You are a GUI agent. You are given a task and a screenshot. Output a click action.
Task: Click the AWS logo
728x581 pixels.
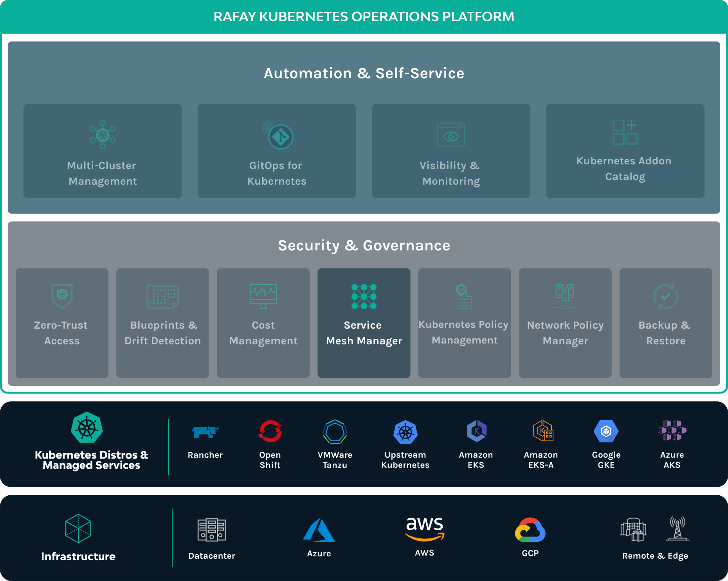click(x=425, y=529)
